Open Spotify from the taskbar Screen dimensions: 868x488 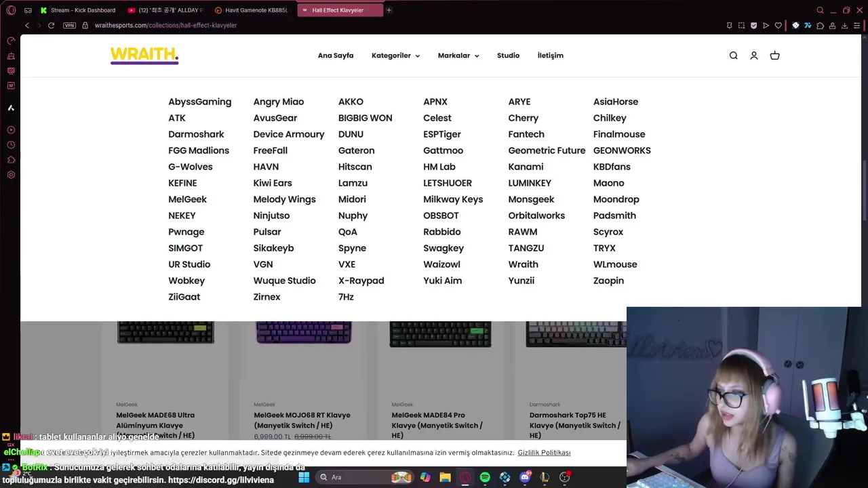point(485,477)
